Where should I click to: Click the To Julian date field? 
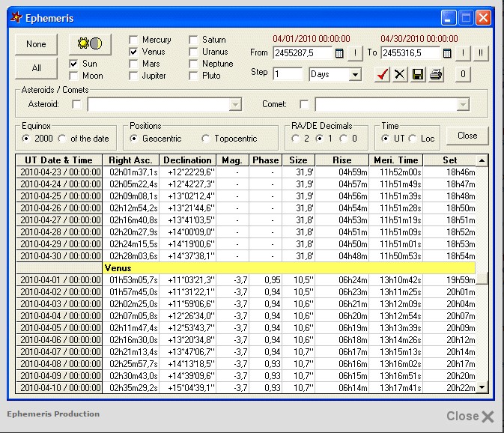tap(410, 53)
